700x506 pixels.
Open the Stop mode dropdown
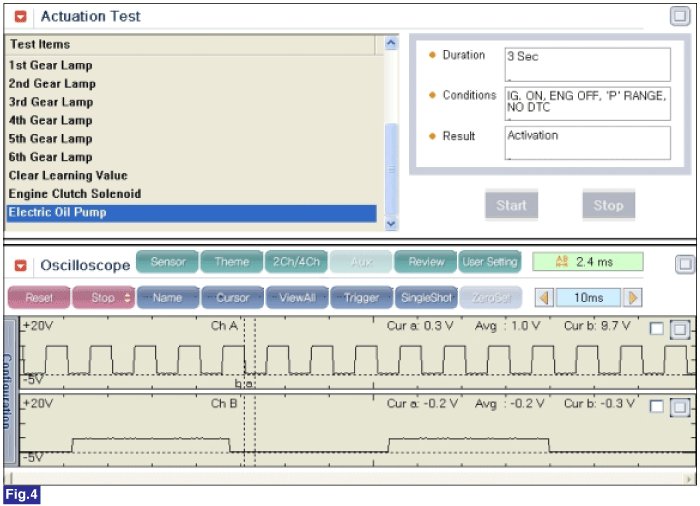pyautogui.click(x=112, y=298)
